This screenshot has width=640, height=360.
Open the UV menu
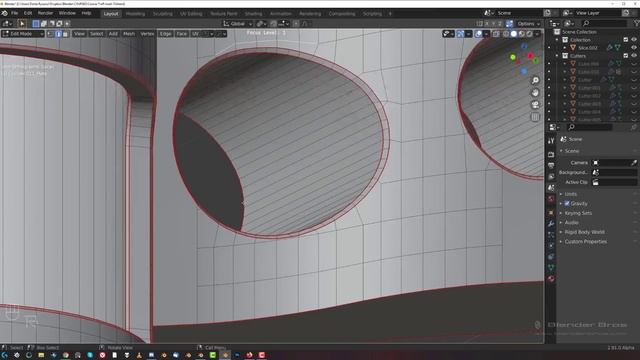[x=195, y=34]
